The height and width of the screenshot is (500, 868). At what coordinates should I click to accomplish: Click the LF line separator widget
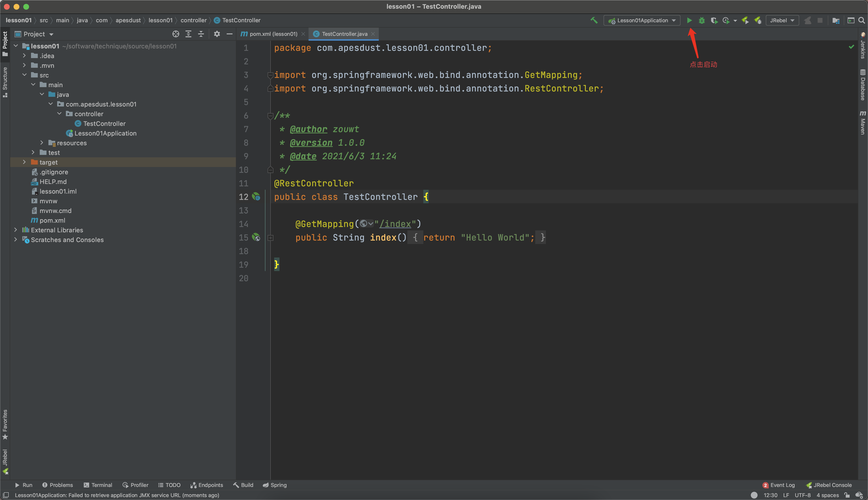[x=786, y=495]
